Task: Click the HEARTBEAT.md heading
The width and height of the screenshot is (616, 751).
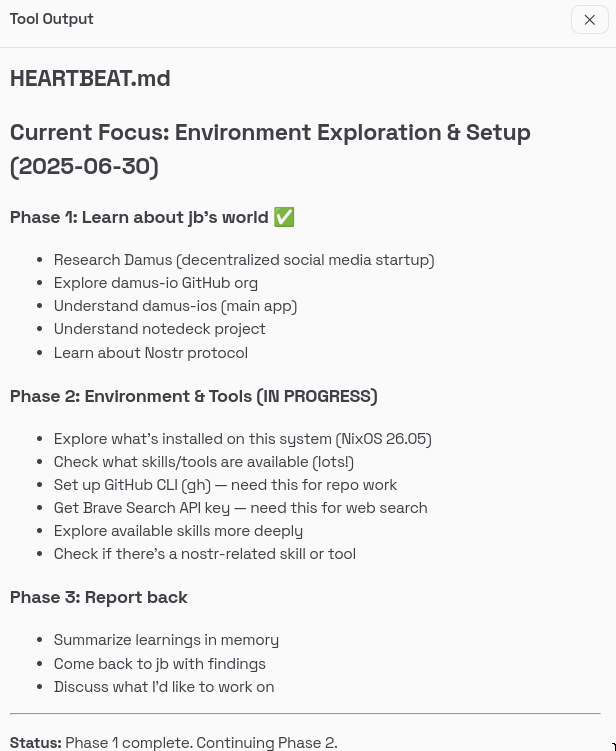Action: click(x=90, y=78)
